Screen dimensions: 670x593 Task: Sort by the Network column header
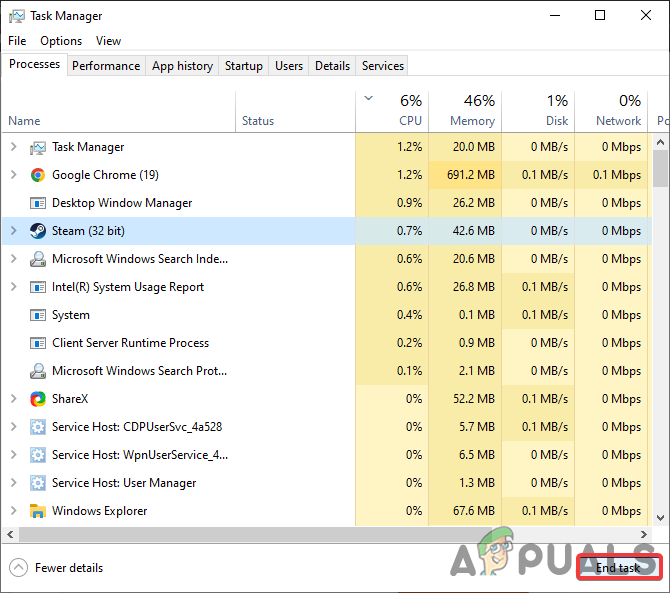click(x=611, y=111)
